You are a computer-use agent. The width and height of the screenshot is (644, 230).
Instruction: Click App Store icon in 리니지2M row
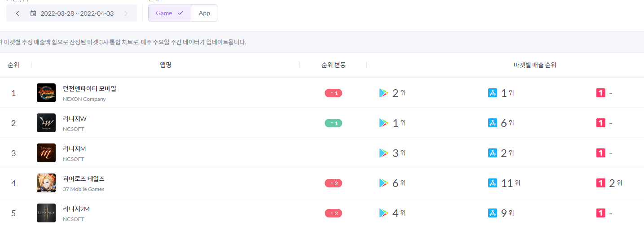tap(493, 213)
